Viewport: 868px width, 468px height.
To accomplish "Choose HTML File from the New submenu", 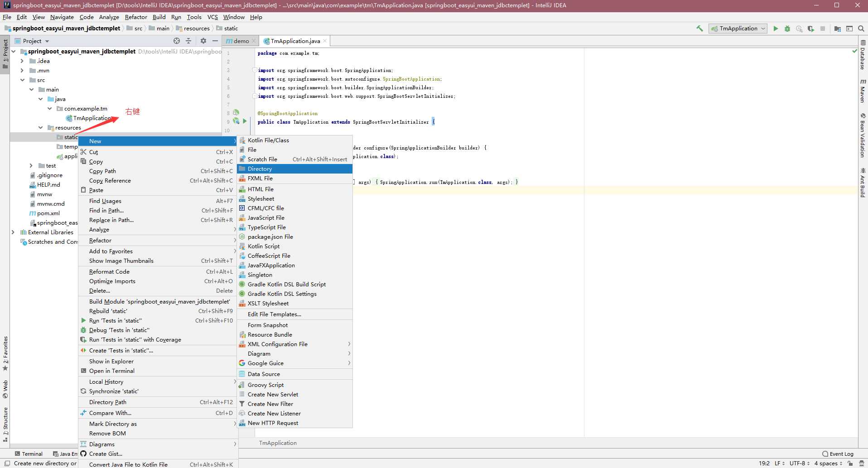I will click(x=295, y=189).
